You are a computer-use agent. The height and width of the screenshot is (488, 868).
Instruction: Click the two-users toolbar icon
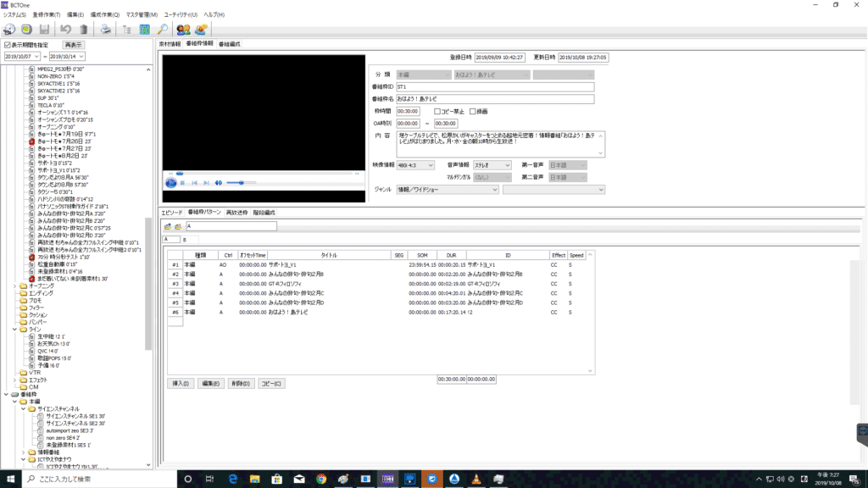click(x=183, y=30)
